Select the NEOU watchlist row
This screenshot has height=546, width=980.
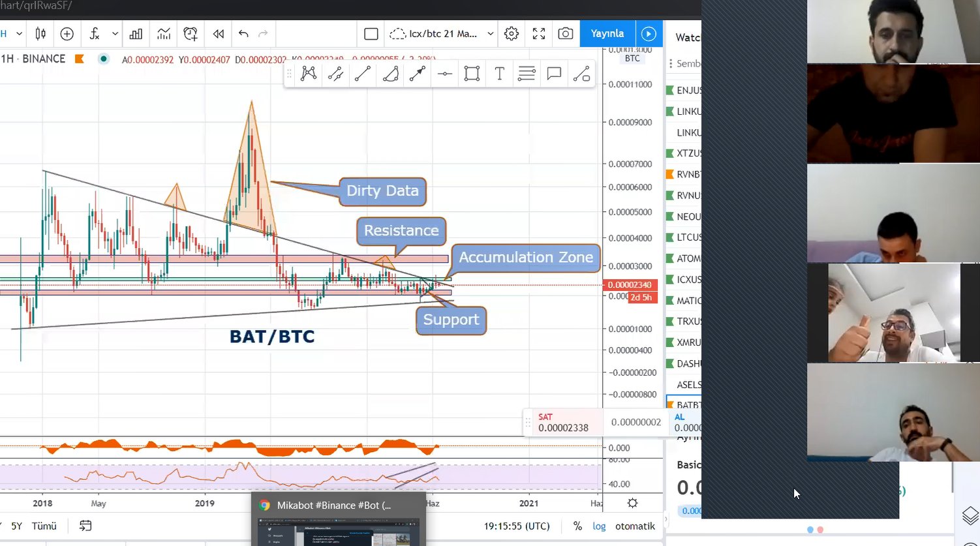pos(684,217)
